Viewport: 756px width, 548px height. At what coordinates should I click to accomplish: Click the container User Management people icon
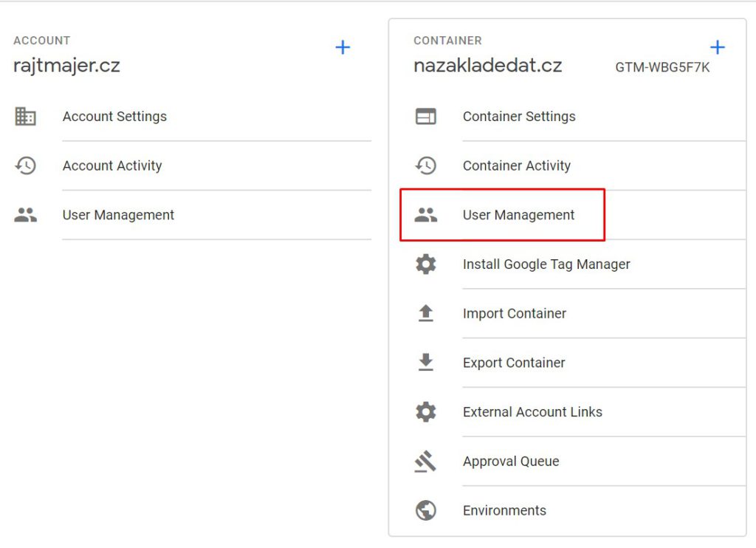pos(426,215)
